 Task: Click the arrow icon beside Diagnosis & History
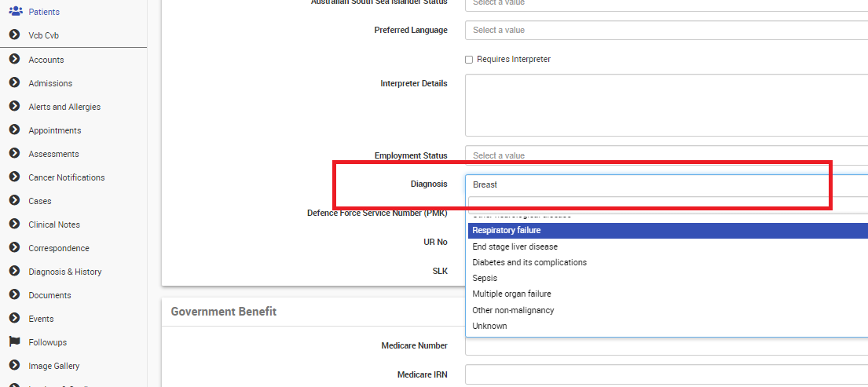[x=15, y=272]
